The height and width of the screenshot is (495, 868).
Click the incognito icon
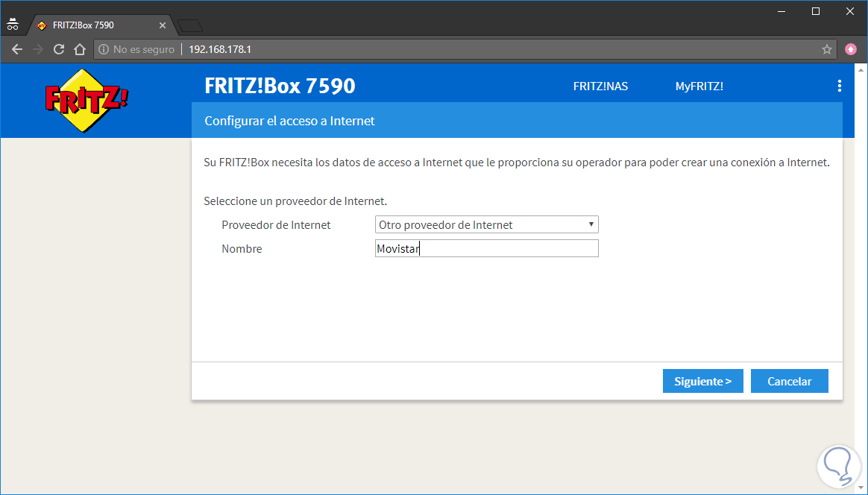tap(13, 25)
